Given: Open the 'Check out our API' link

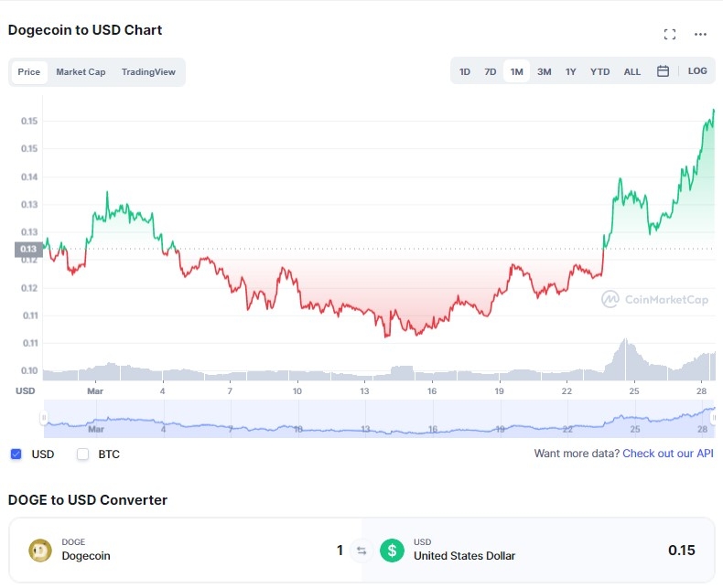Looking at the screenshot, I should [x=667, y=454].
